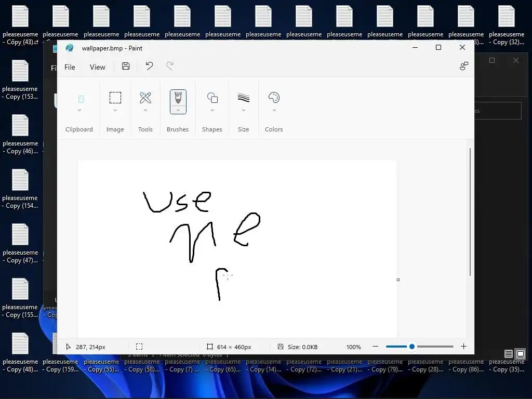Open the share/collaboration icon at Paint's top right
Viewport: 532px width, 399px height.
464,66
